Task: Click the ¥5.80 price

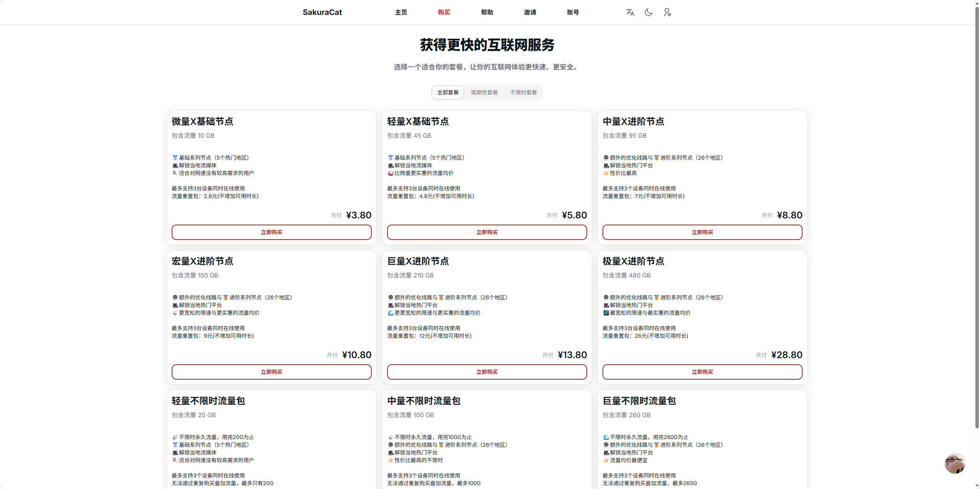Action: pos(574,215)
